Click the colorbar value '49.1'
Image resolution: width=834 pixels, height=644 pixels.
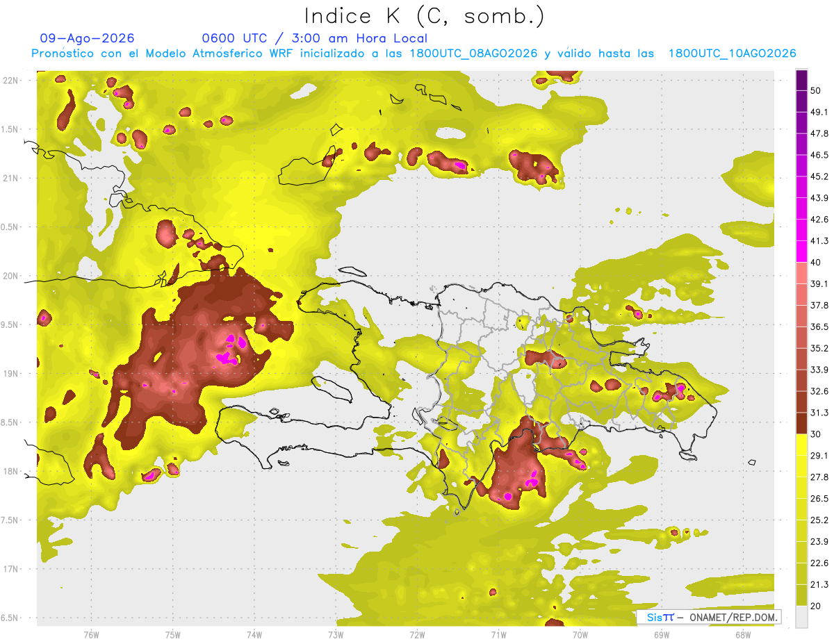pos(819,112)
